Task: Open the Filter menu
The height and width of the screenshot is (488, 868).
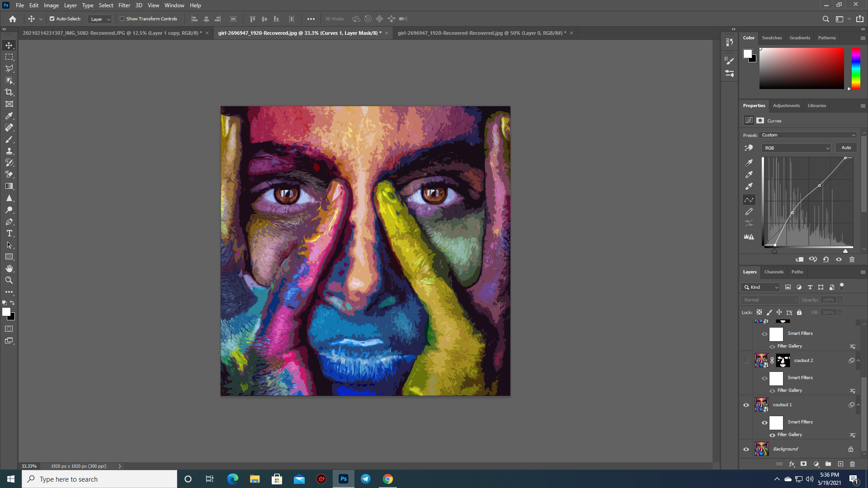Action: [124, 5]
